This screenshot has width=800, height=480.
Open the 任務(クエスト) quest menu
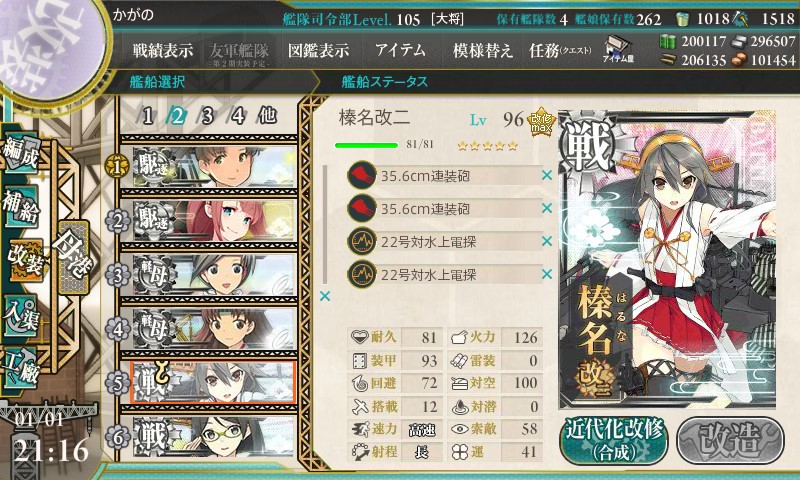(560, 50)
